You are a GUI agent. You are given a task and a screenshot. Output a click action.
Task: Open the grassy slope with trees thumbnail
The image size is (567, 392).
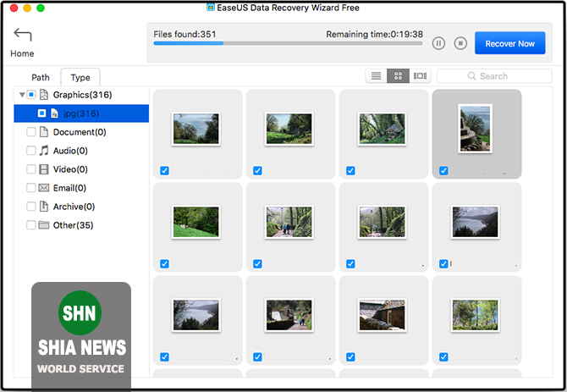click(196, 222)
